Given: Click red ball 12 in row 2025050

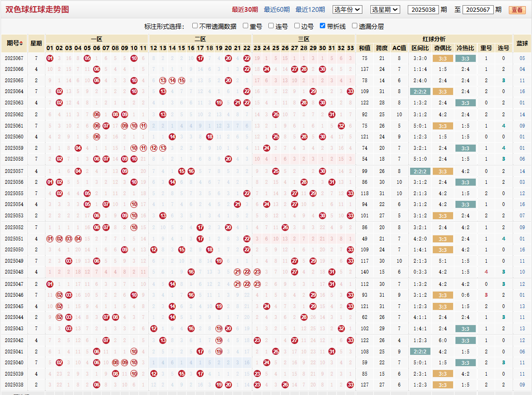Looking at the screenshot, I should tap(154, 250).
